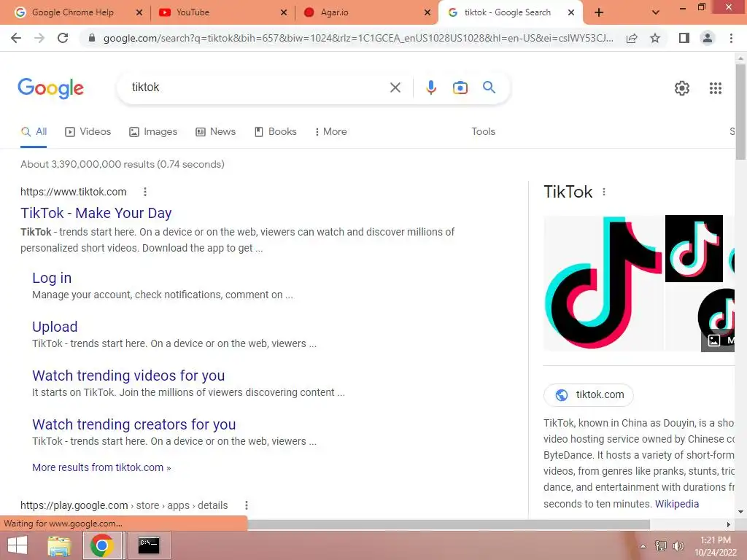The height and width of the screenshot is (560, 747).
Task: Open Watch trending creators for you
Action: click(134, 424)
